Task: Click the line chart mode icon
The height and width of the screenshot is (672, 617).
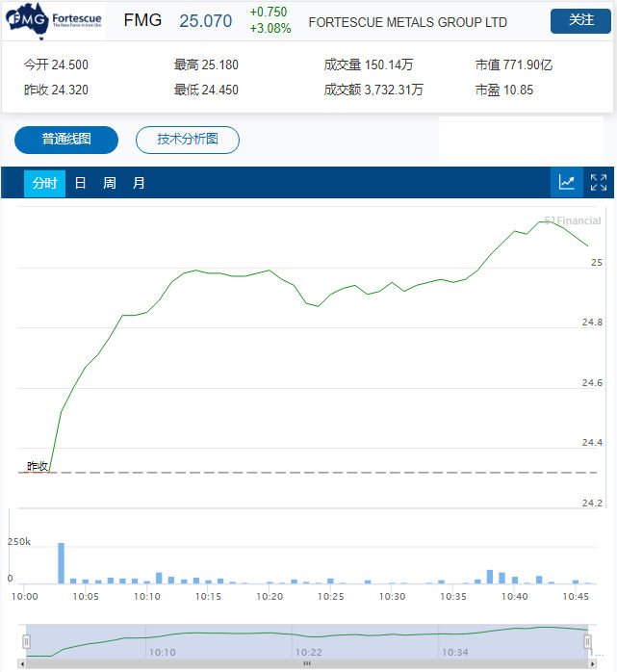Action: click(566, 183)
